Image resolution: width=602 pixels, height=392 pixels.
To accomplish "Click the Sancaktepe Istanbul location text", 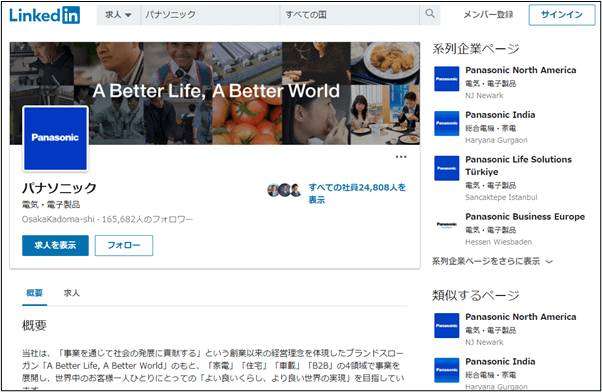I will coord(501,197).
